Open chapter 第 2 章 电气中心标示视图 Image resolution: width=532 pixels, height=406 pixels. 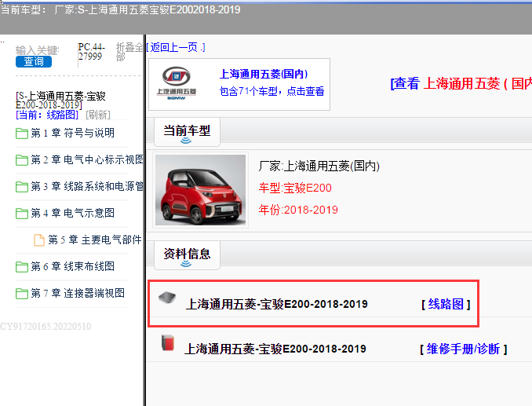87,159
